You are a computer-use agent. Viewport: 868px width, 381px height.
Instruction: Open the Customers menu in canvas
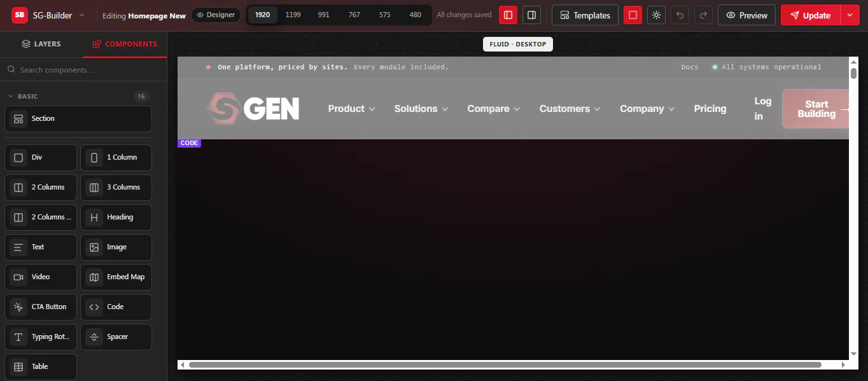point(570,109)
